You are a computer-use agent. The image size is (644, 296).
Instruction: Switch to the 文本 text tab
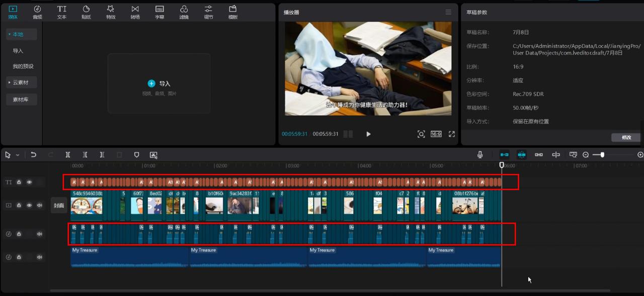pyautogui.click(x=61, y=12)
